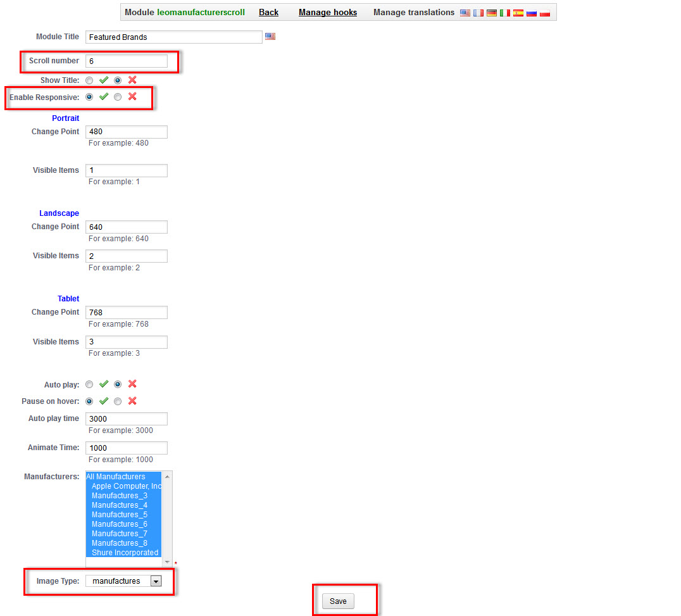Click the Tablet section heading
Screen dimensions: 681x616
pyautogui.click(x=68, y=299)
